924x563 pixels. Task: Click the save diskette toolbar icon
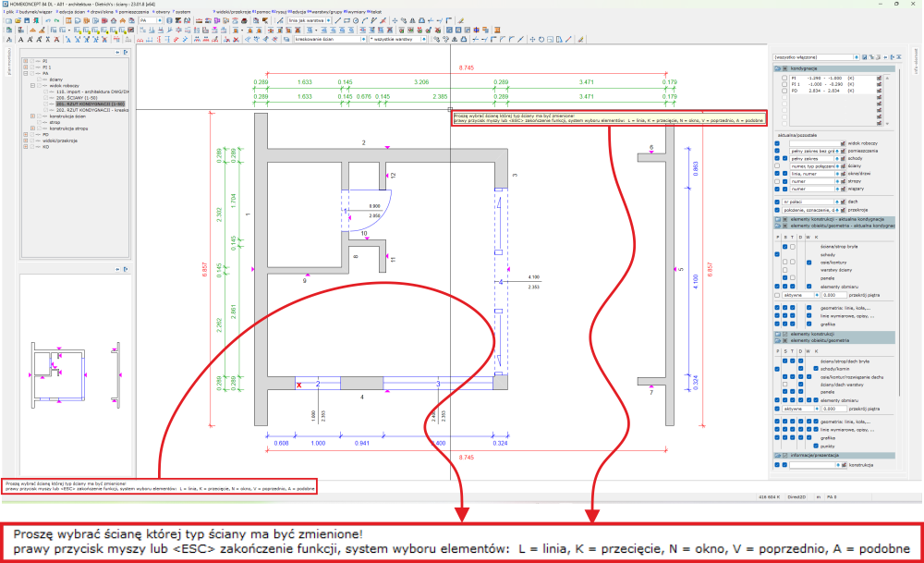click(26, 19)
